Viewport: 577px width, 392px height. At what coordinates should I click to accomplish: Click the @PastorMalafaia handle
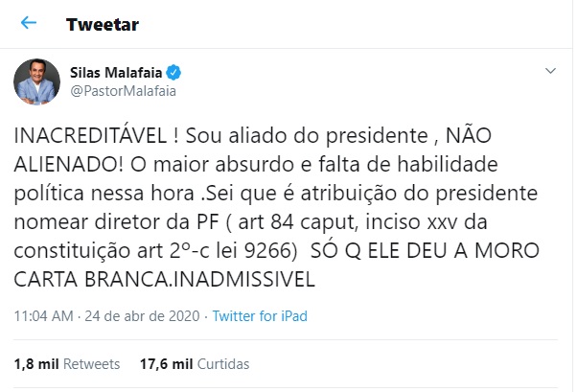tap(124, 90)
